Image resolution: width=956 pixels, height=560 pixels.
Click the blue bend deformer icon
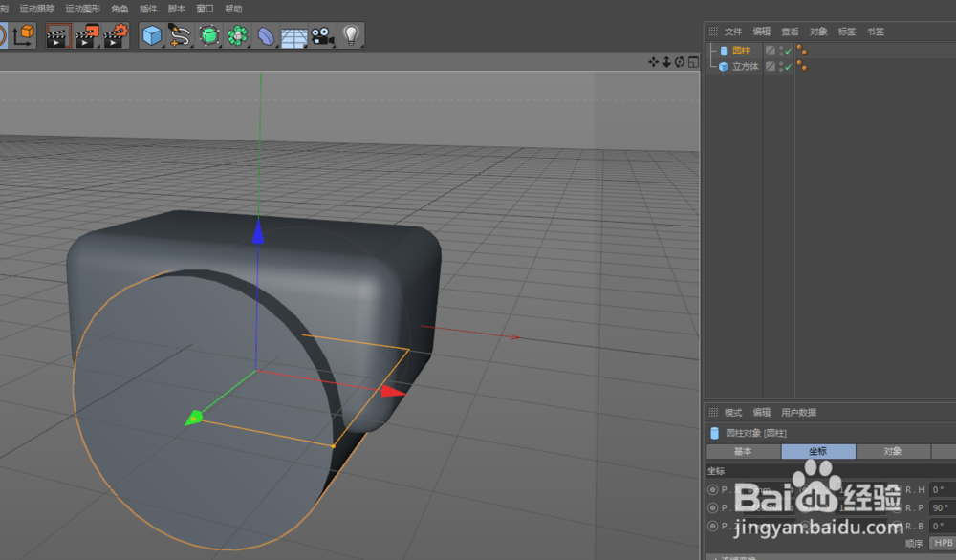[265, 35]
